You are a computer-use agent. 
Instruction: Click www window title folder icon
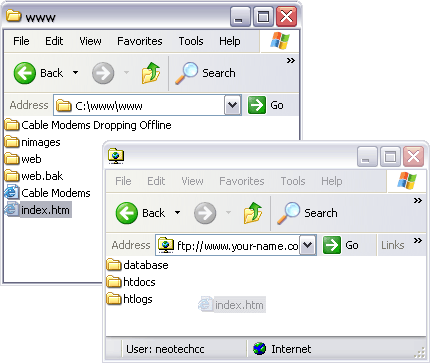(14, 16)
